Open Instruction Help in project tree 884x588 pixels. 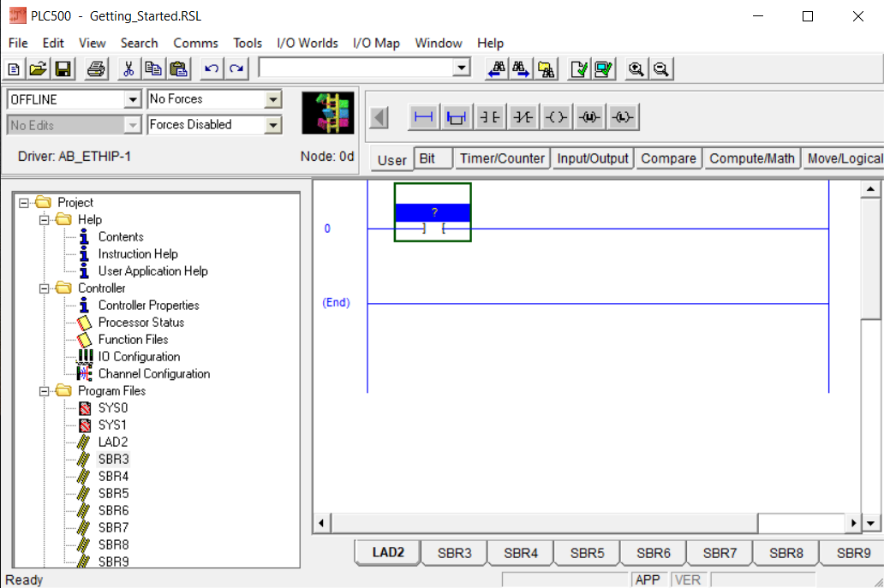pyautogui.click(x=138, y=254)
